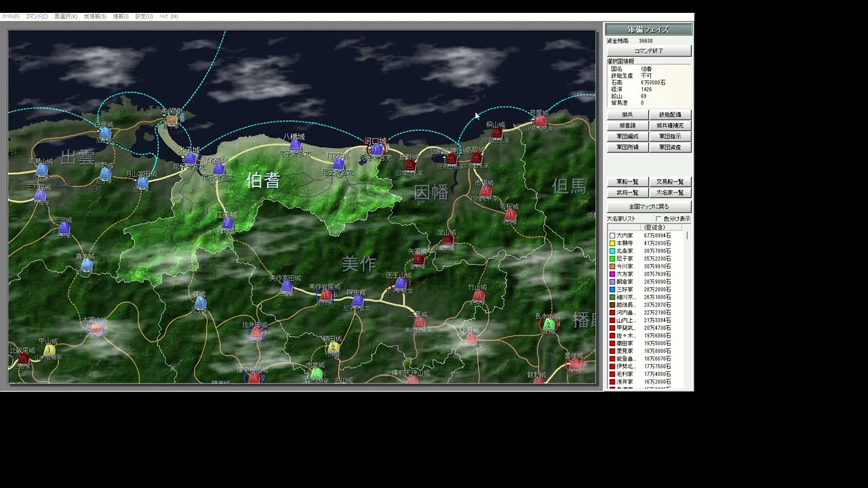Select 大内家 row in daimyo list
The width and height of the screenshot is (868, 488).
(646, 235)
